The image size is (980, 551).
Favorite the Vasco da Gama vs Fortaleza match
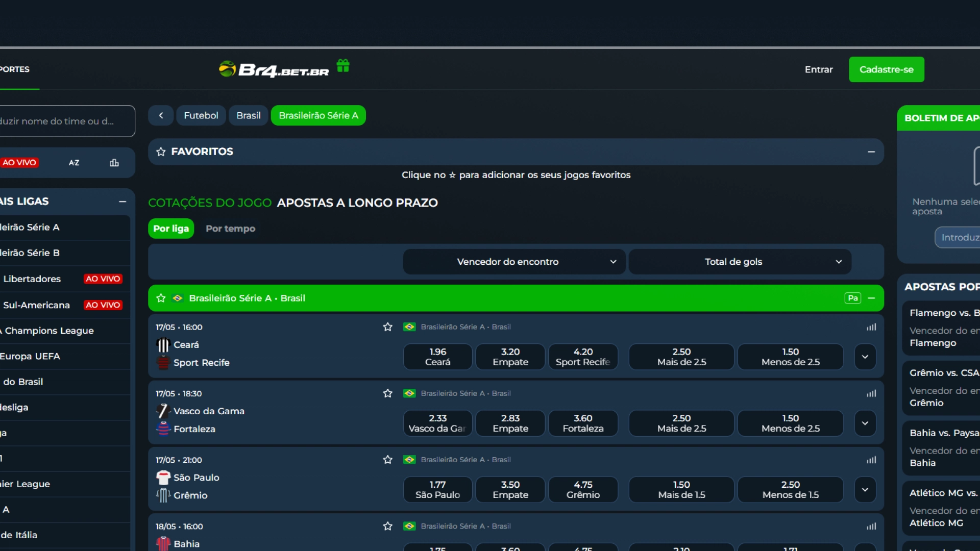388,393
